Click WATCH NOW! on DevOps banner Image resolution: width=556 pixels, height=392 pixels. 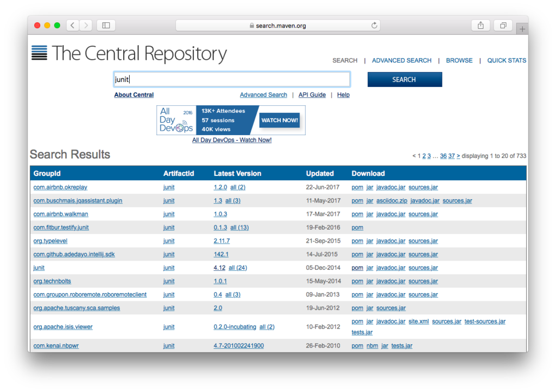[x=280, y=120]
